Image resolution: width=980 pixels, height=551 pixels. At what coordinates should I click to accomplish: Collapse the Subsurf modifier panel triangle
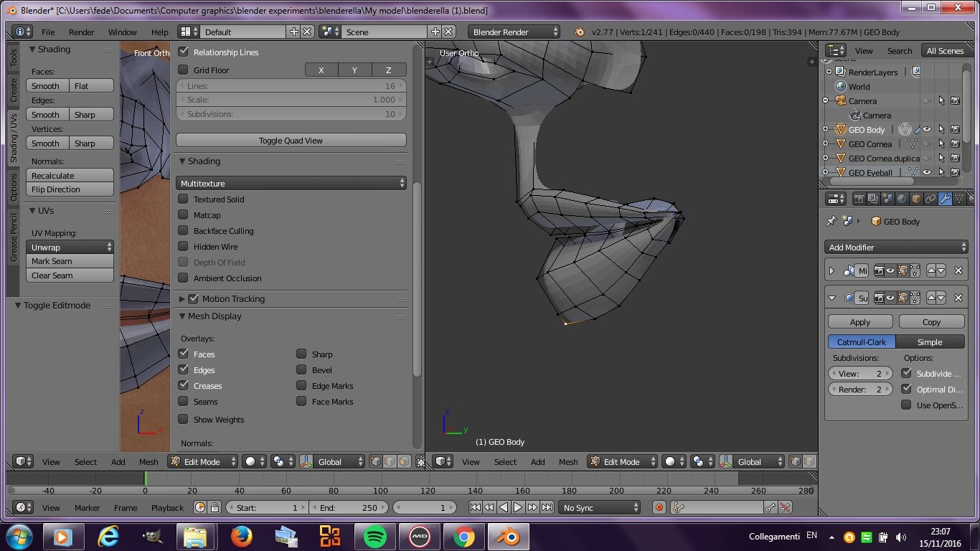pyautogui.click(x=832, y=298)
